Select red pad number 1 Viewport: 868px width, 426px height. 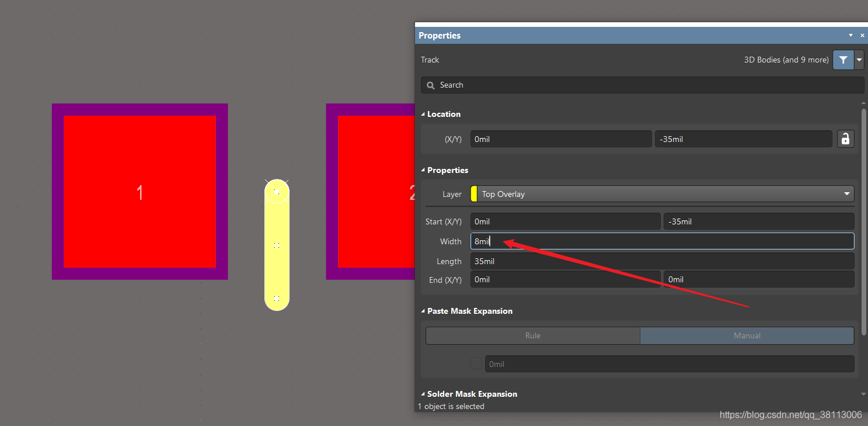140,192
